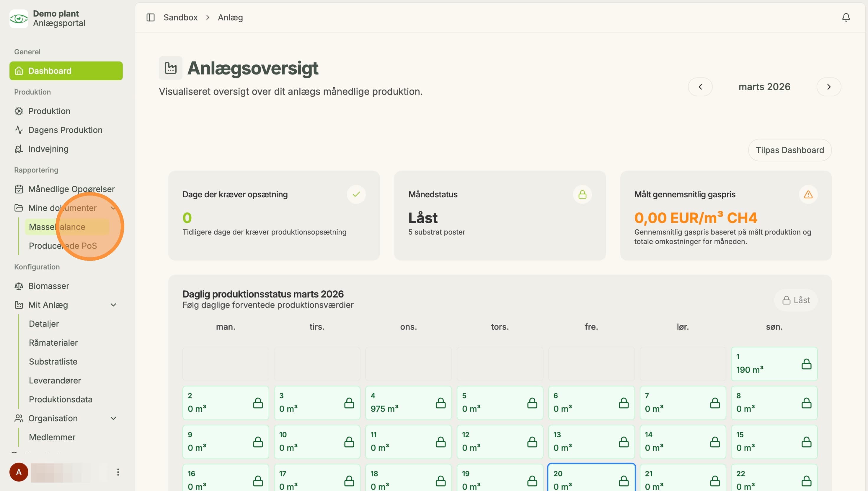Open Substratliste under Mit Anlæg
The height and width of the screenshot is (491, 868).
coord(67,362)
